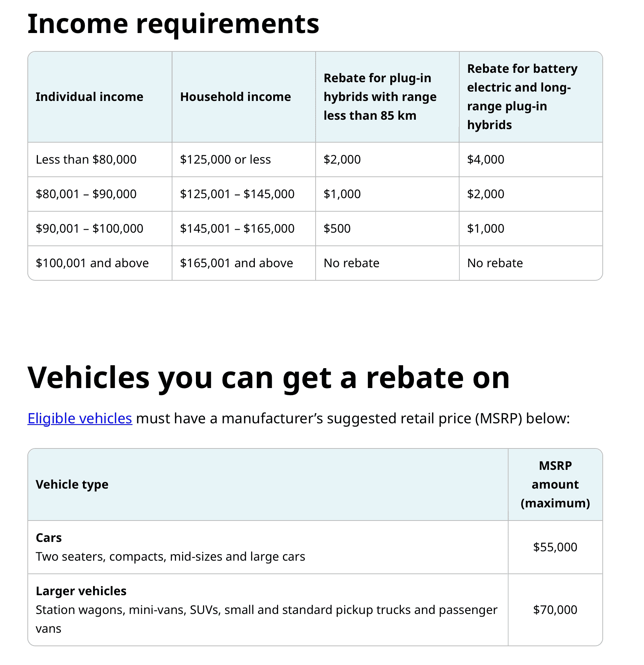
Task: Click the battery electric rebate column header
Action: [x=522, y=97]
